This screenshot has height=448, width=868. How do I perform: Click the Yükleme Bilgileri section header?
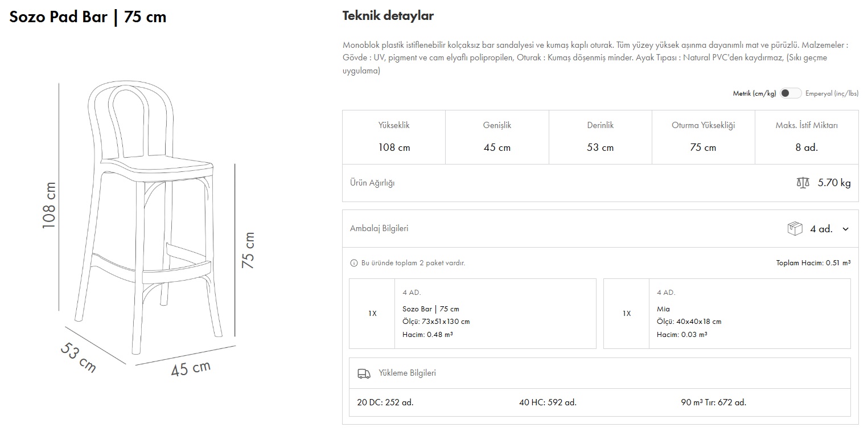point(407,373)
